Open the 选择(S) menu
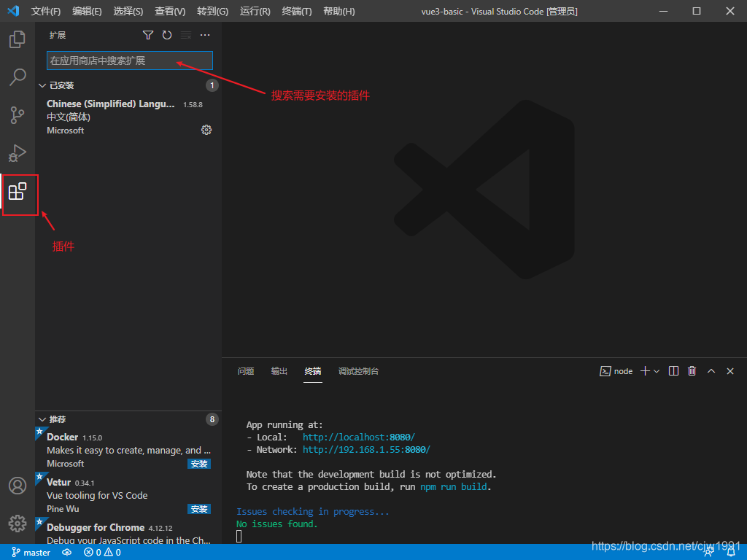Viewport: 747px width, 560px height. coord(128,12)
